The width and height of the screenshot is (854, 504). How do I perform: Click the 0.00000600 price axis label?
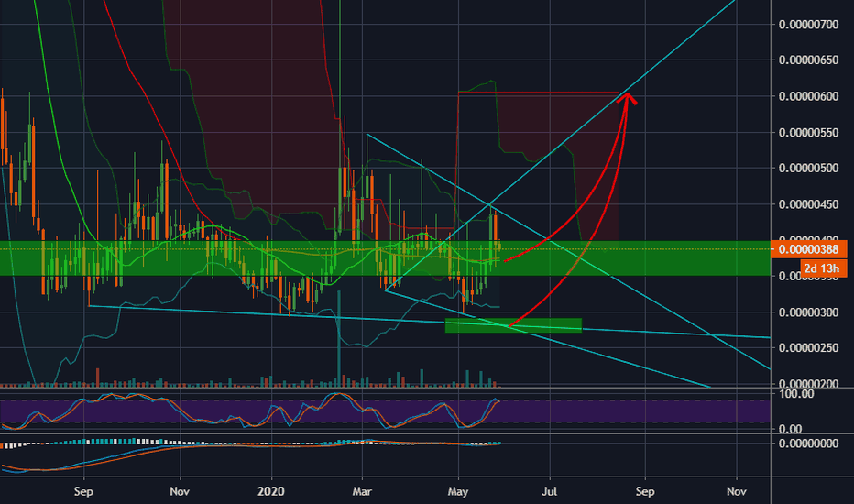(809, 96)
